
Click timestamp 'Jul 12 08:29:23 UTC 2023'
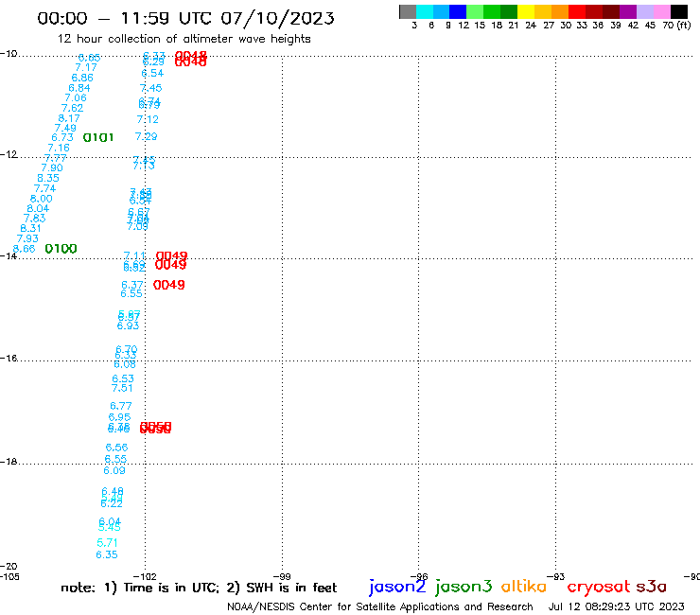click(616, 607)
